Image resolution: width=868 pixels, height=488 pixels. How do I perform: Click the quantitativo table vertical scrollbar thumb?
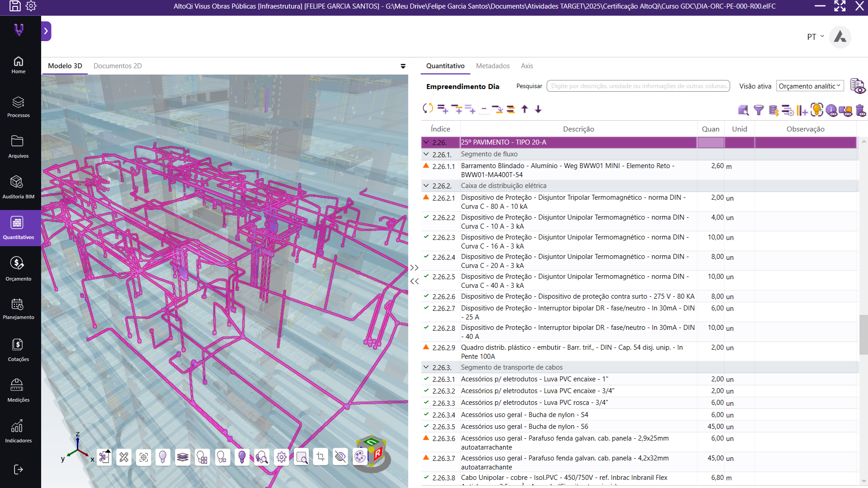pos(863,335)
